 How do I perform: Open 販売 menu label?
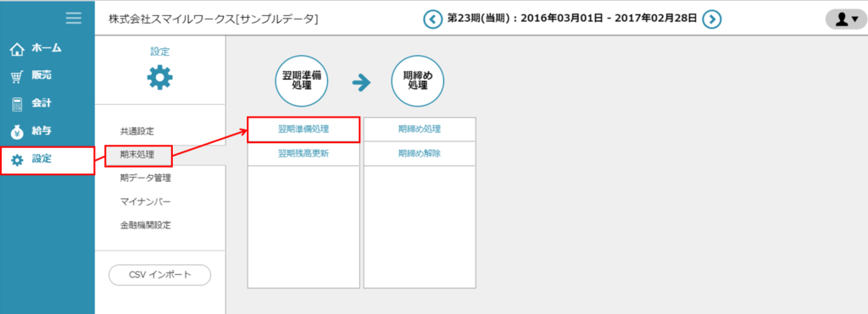pyautogui.click(x=42, y=76)
